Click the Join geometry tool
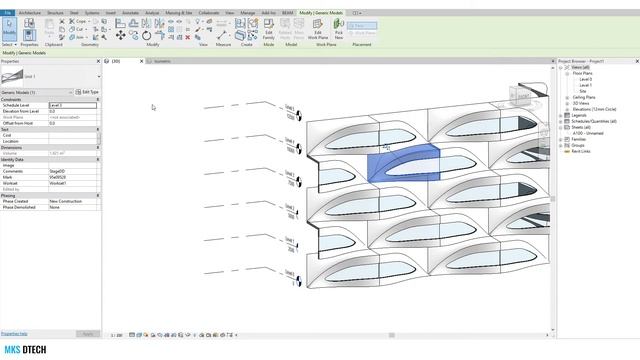This screenshot has width=640, height=360. click(77, 37)
